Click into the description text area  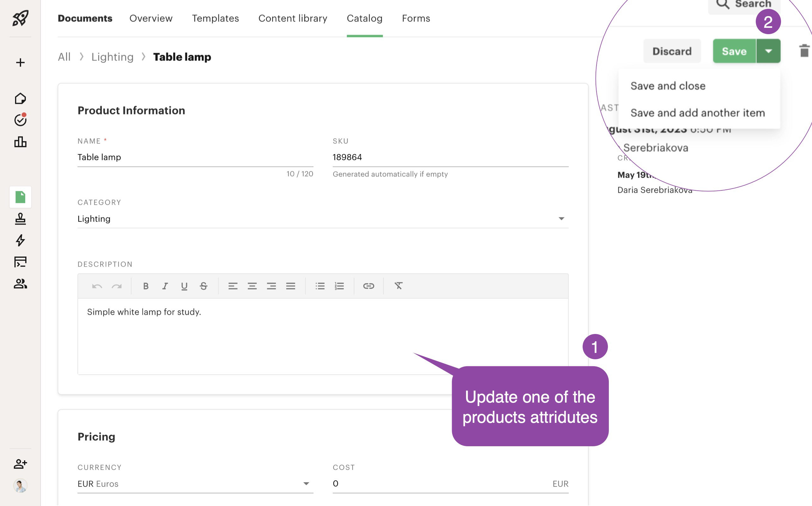323,336
